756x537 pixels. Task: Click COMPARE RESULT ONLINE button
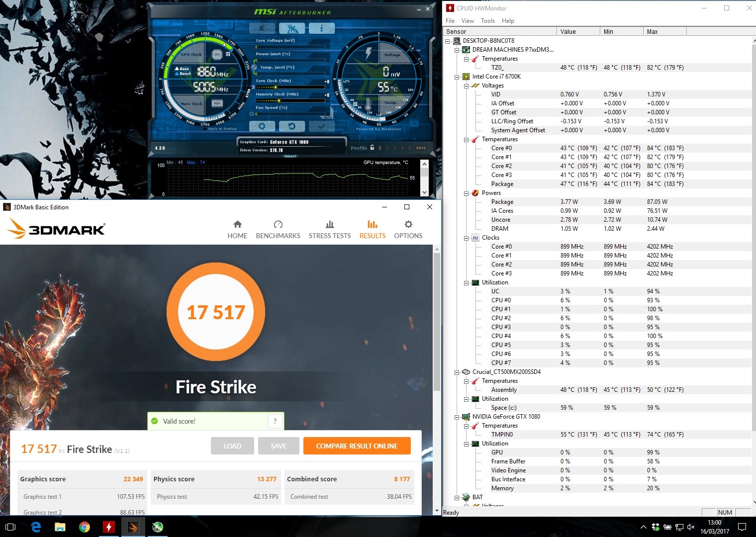click(x=357, y=446)
